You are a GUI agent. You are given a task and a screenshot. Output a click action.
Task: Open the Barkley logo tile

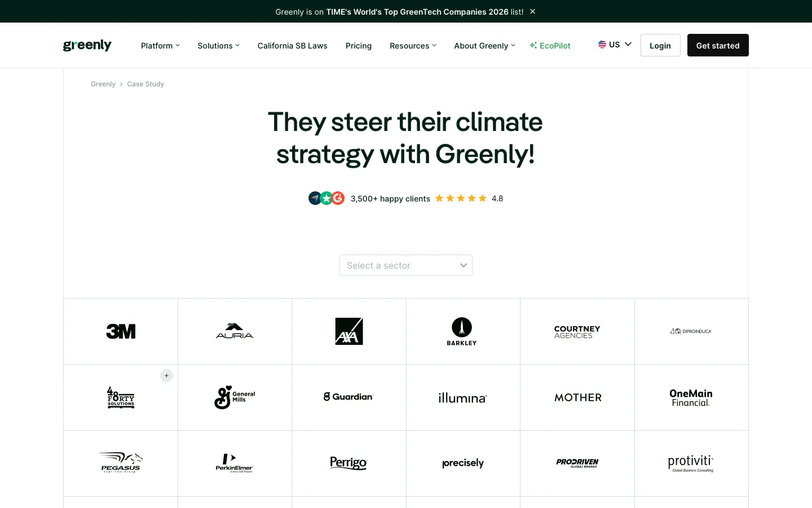point(463,331)
